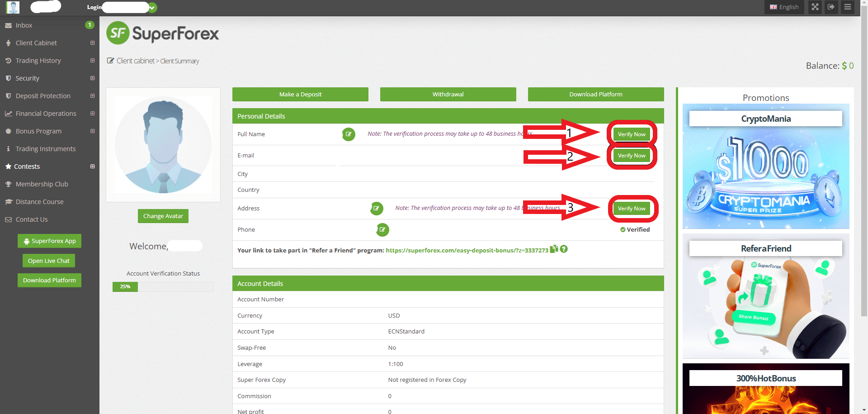Viewport: 868px width, 414px height.
Task: Open the English language selector
Action: click(x=784, y=7)
